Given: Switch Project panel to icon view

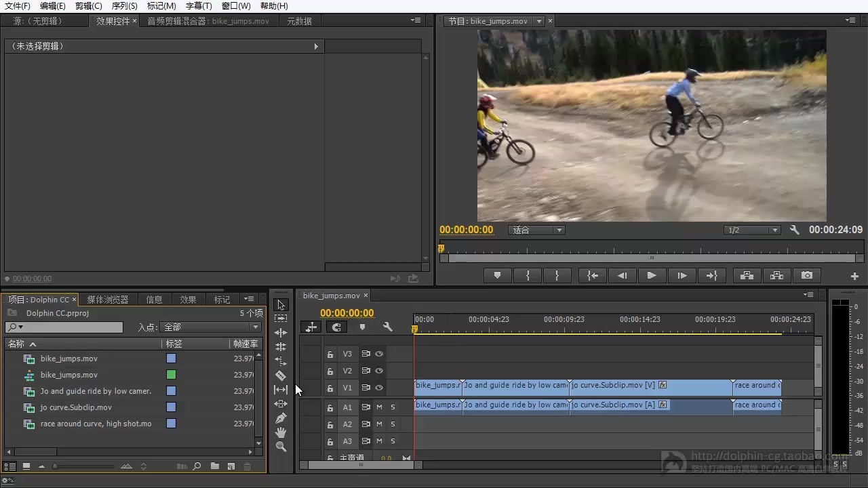Looking at the screenshot, I should 26,466.
